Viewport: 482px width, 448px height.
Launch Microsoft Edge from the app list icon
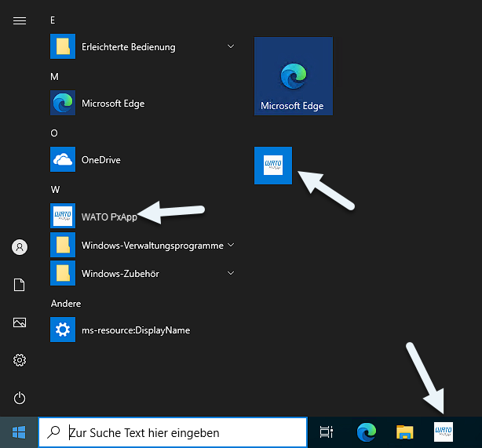(63, 103)
